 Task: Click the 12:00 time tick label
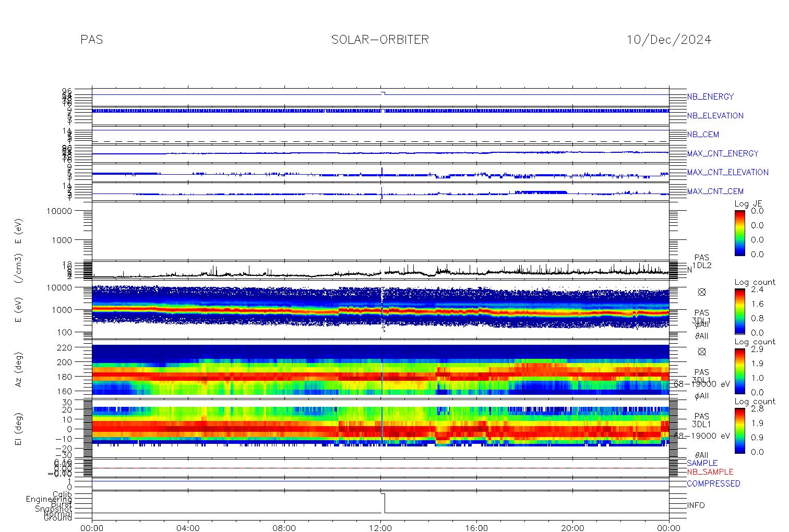click(x=380, y=528)
